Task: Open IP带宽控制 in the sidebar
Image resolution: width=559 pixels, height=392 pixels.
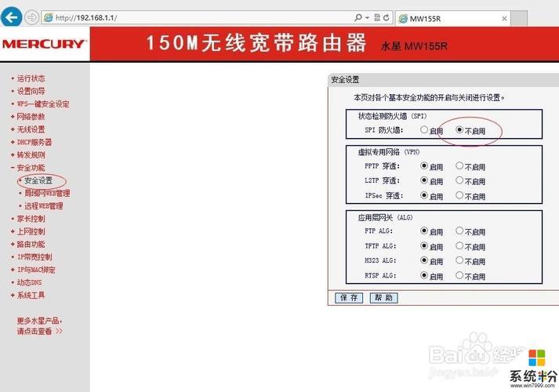Action: click(x=34, y=257)
